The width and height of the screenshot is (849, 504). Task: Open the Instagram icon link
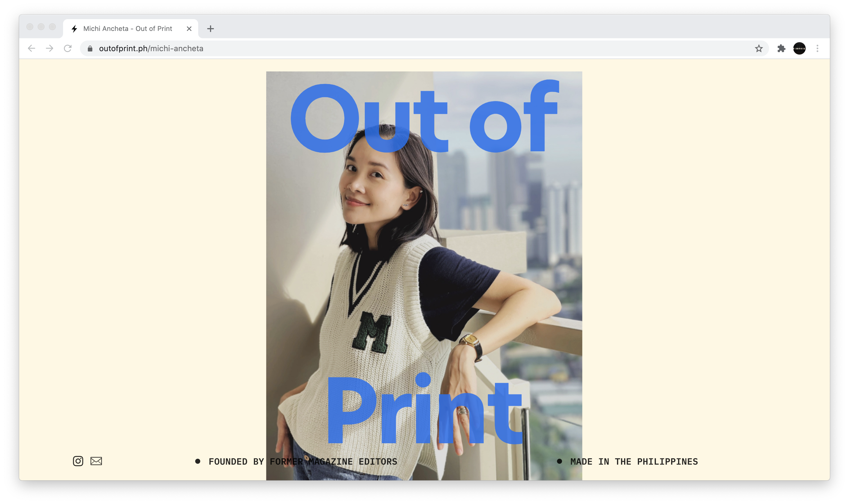tap(78, 461)
